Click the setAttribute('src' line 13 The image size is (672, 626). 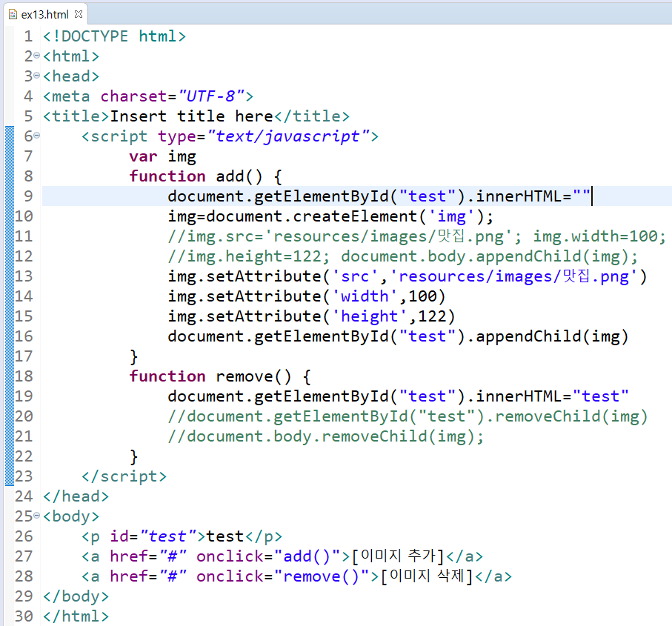(407, 276)
